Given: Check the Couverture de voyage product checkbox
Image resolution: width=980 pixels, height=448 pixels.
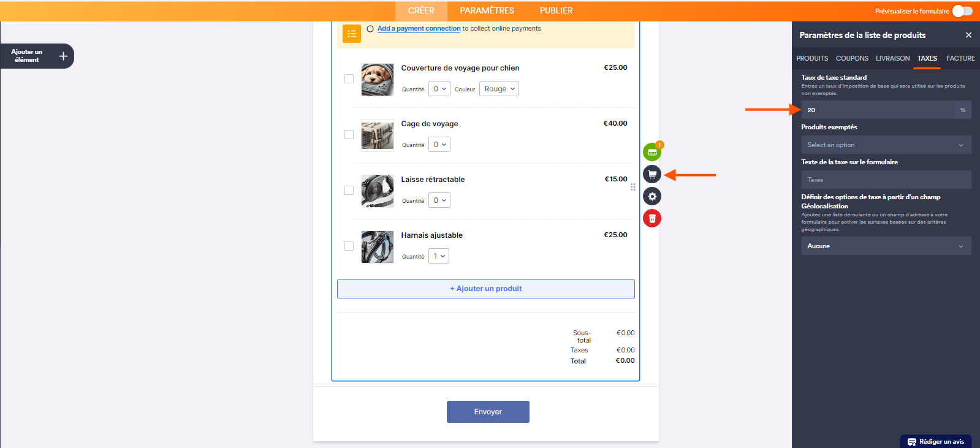Looking at the screenshot, I should 349,79.
